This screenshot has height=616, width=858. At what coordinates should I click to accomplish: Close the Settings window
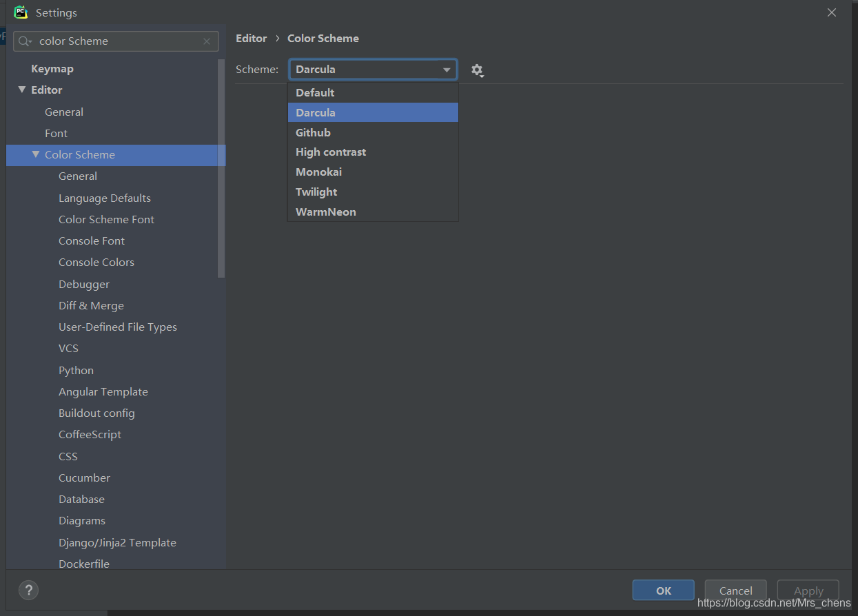(832, 12)
